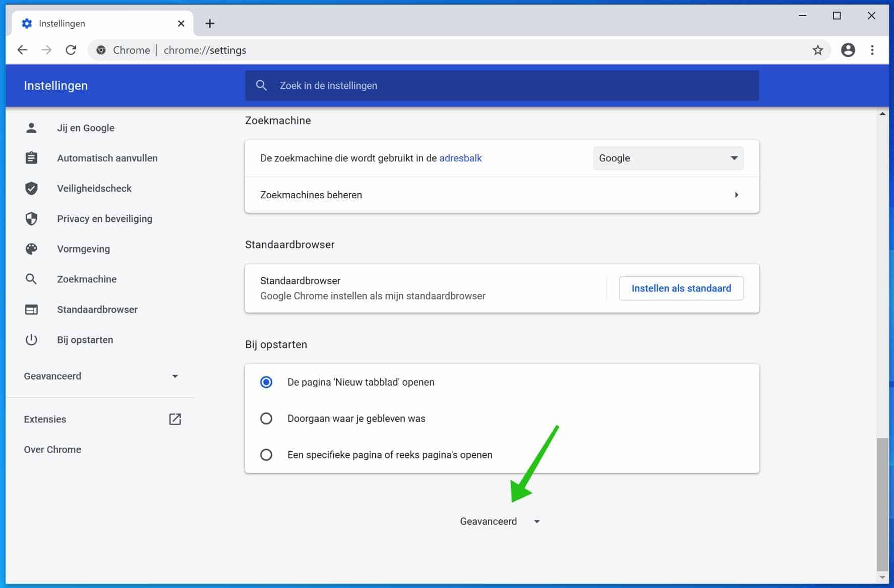Viewport: 894px width, 588px height.
Task: Open the Chrome three-dot menu
Action: pyautogui.click(x=872, y=50)
